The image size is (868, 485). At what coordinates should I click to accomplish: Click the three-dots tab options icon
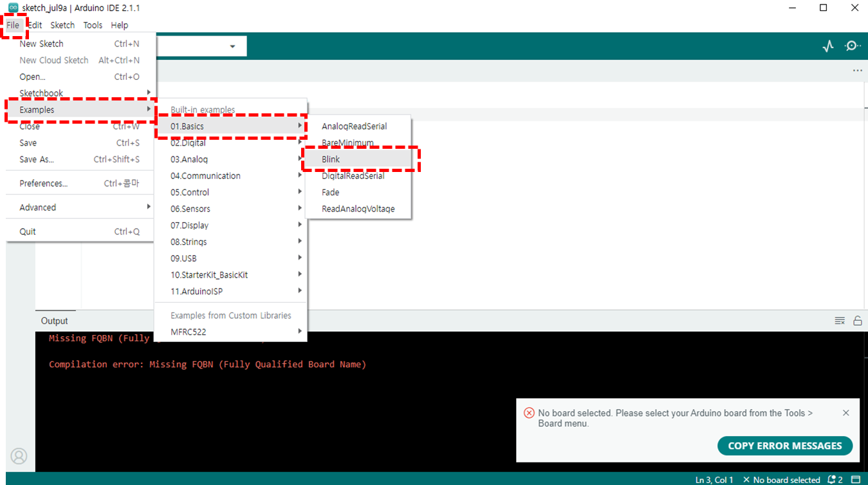click(x=857, y=71)
